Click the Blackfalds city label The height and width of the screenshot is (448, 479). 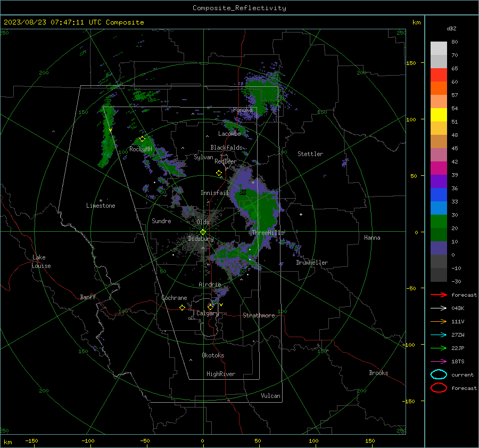(226, 148)
